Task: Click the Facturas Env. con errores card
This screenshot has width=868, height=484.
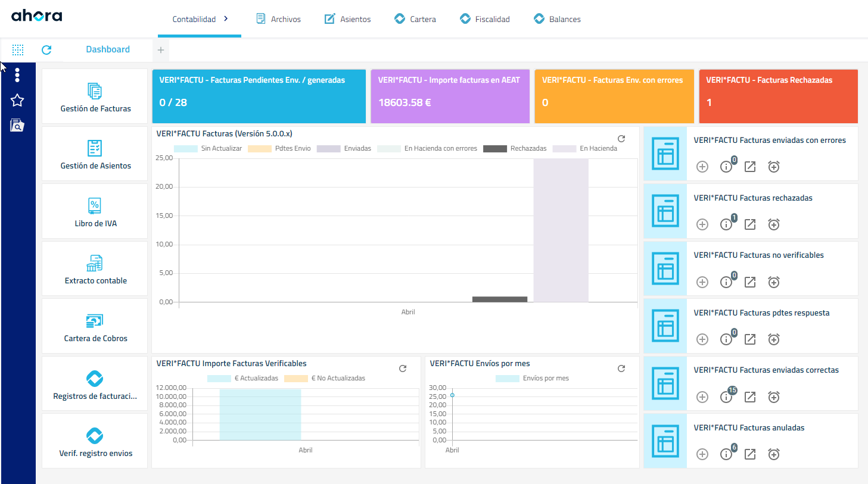Action: point(614,96)
